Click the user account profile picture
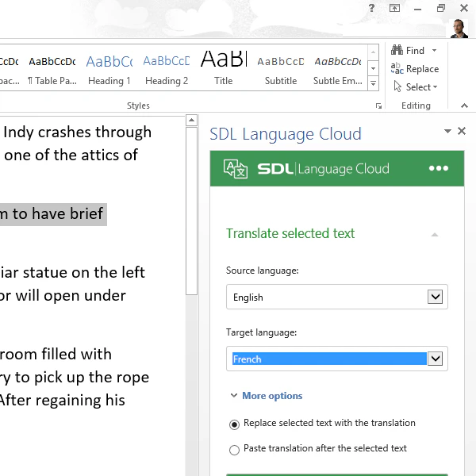 click(459, 29)
